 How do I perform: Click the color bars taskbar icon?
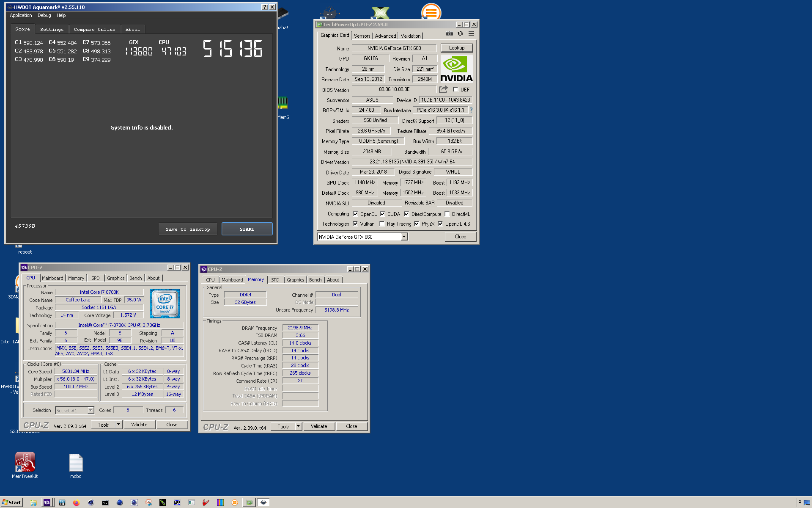220,502
